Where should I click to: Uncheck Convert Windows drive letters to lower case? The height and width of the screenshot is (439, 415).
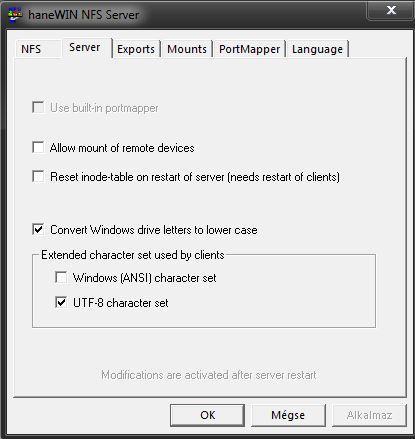coord(38,229)
